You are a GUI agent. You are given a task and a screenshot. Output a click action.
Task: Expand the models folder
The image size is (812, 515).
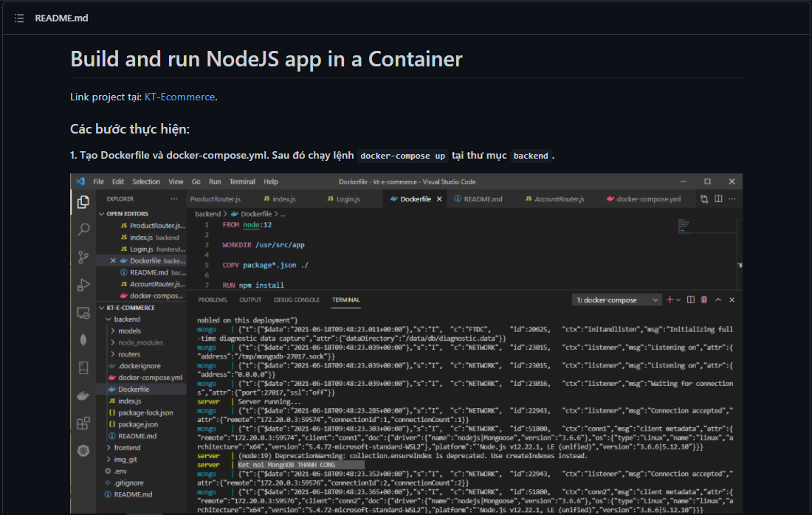click(129, 331)
